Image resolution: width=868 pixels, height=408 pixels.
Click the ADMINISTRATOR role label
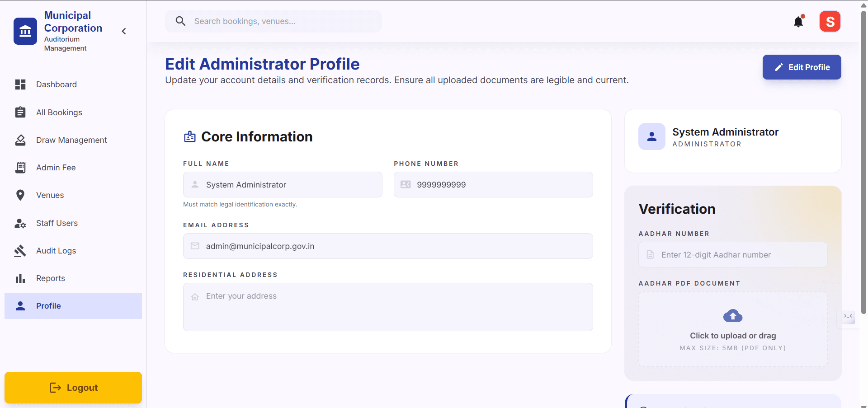click(707, 144)
